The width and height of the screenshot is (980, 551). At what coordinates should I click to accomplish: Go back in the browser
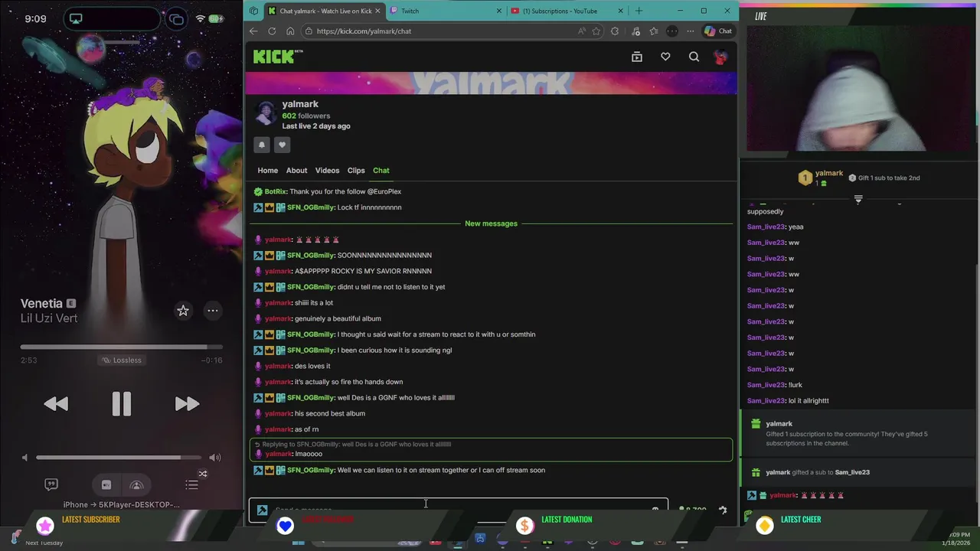coord(253,31)
